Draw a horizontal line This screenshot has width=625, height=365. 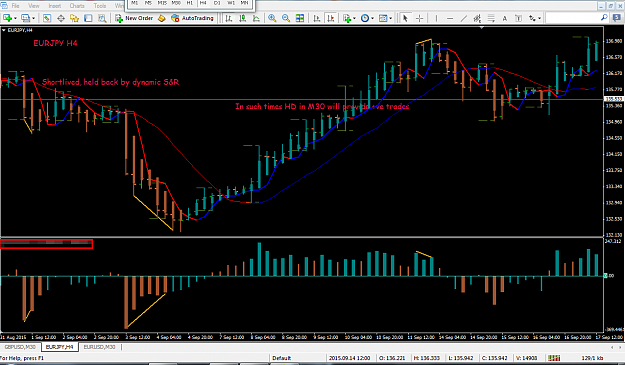point(450,18)
